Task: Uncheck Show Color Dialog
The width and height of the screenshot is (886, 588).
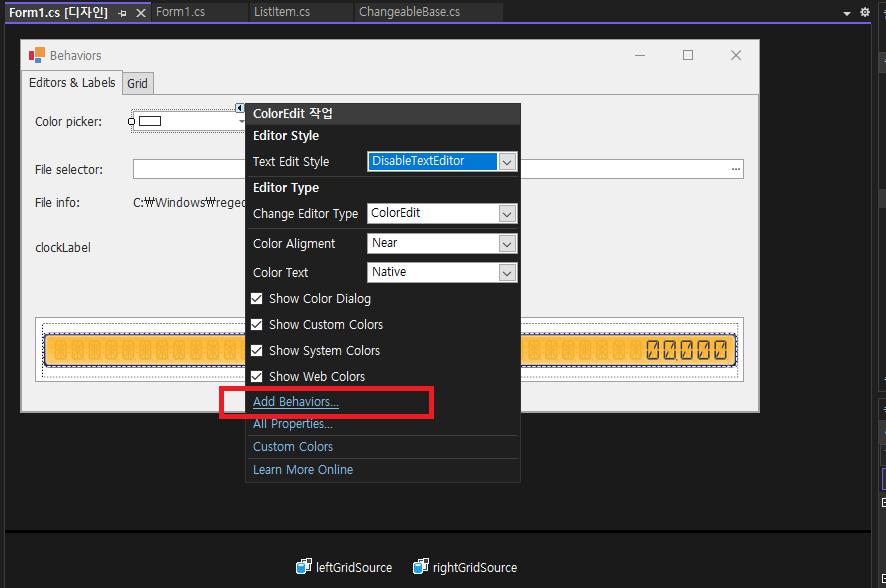Action: click(257, 299)
